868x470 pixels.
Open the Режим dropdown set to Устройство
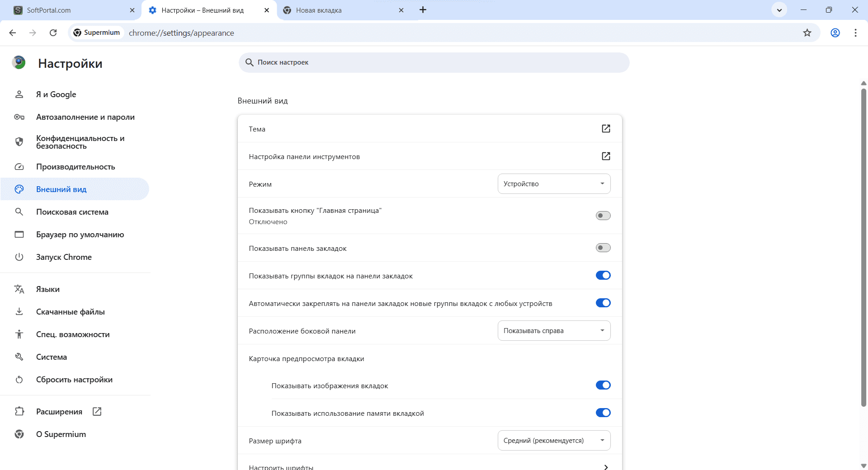coord(554,184)
